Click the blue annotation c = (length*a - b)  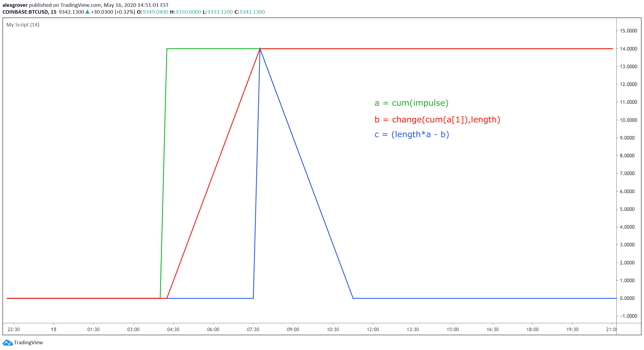412,134
